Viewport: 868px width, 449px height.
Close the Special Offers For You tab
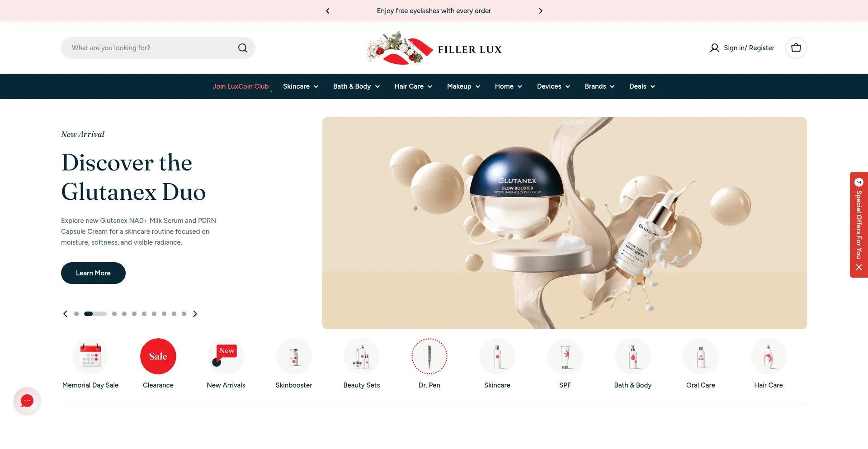pyautogui.click(x=859, y=267)
